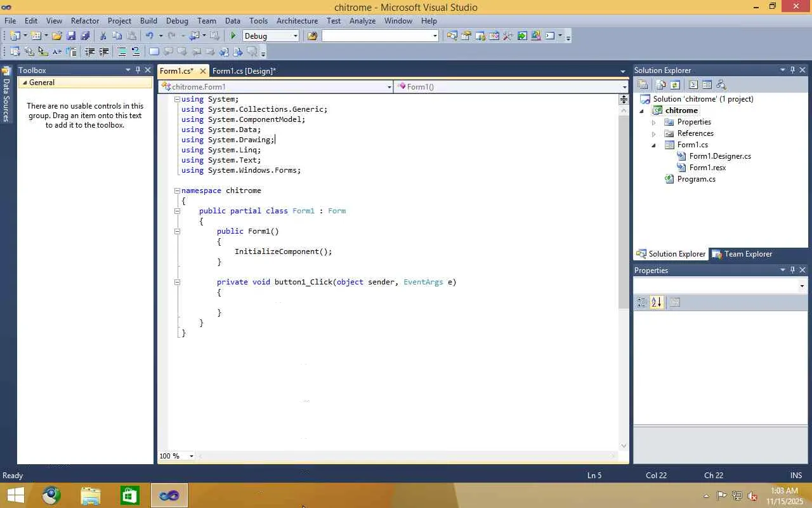Viewport: 812px width, 508px height.
Task: Select Categorized view in Properties panel
Action: point(641,302)
